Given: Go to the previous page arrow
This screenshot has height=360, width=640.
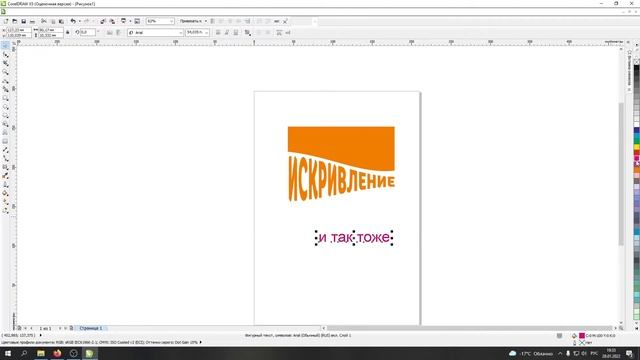Looking at the screenshot, I should 31,328.
